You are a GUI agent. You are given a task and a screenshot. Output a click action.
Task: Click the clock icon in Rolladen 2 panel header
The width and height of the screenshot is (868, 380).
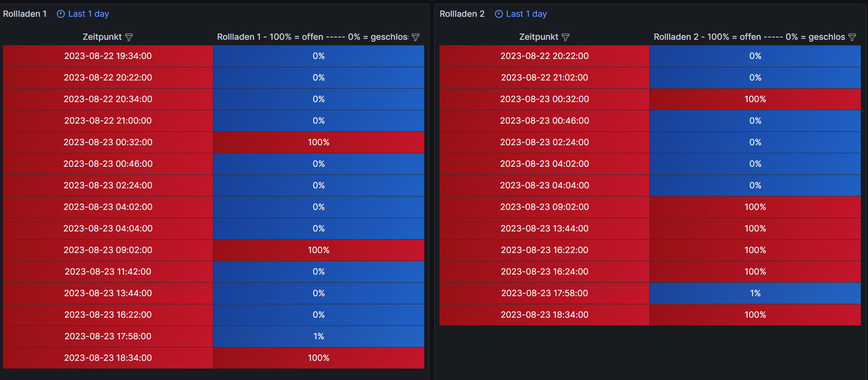click(499, 14)
